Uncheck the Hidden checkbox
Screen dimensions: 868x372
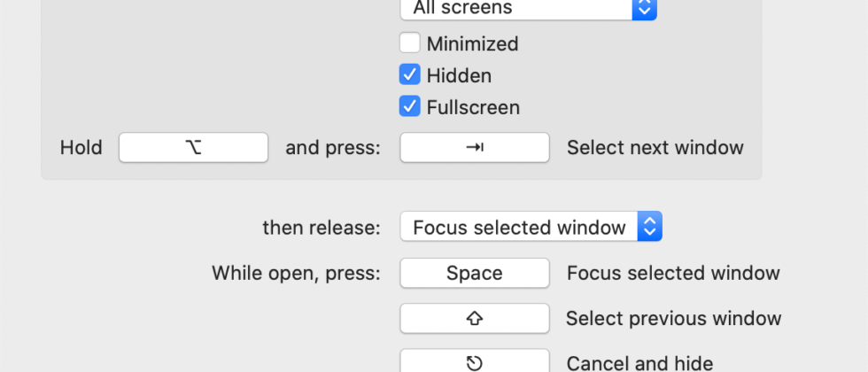(x=410, y=75)
